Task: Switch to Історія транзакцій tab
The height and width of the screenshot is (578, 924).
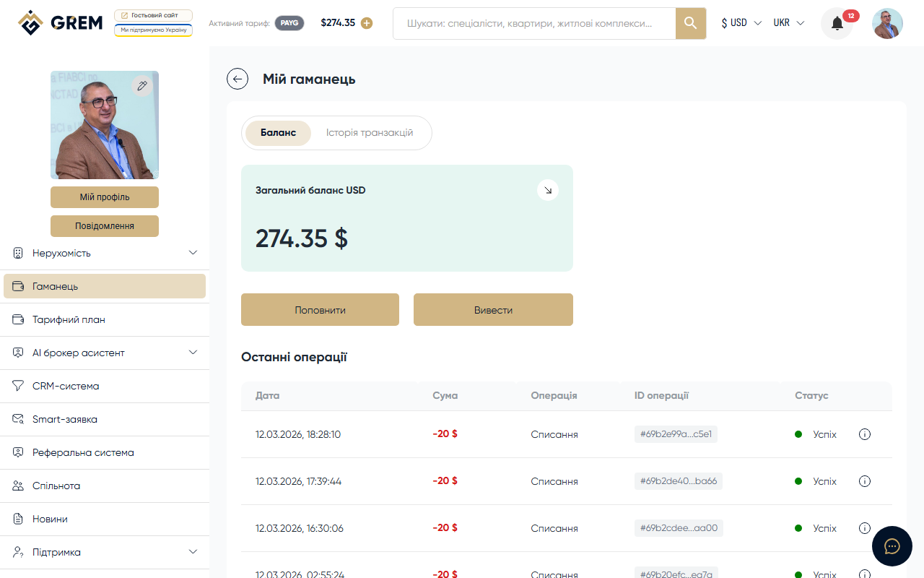Action: tap(370, 133)
